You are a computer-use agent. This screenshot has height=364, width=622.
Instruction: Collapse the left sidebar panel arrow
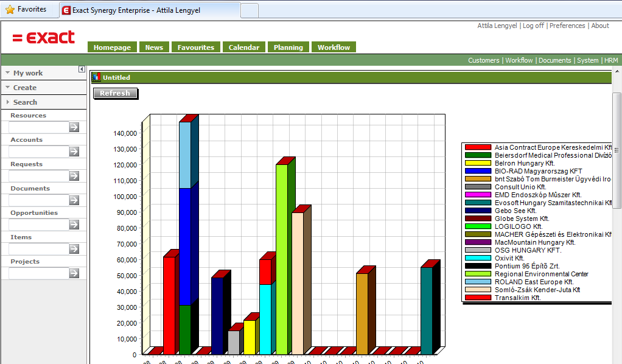click(x=82, y=69)
